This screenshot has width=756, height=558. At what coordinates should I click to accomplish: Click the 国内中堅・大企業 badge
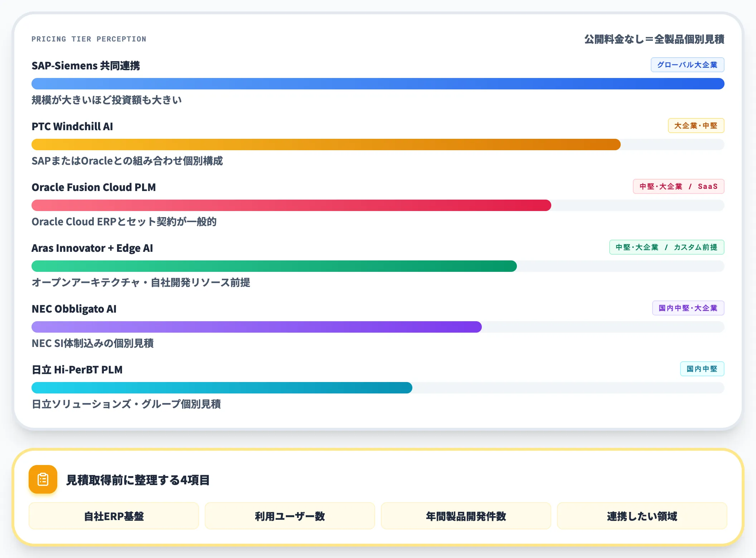click(688, 308)
